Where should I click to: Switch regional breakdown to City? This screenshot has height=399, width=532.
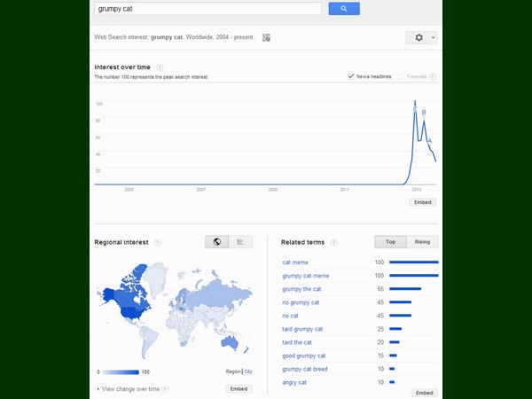coord(248,372)
